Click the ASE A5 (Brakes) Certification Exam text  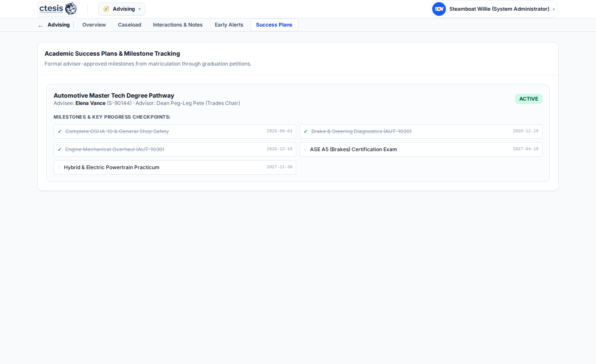click(353, 149)
